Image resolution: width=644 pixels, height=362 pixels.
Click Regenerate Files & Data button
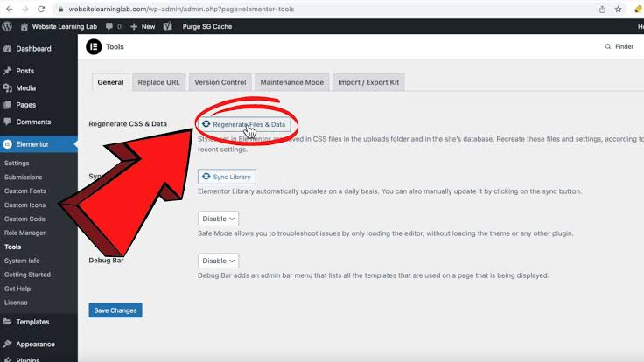pos(244,124)
